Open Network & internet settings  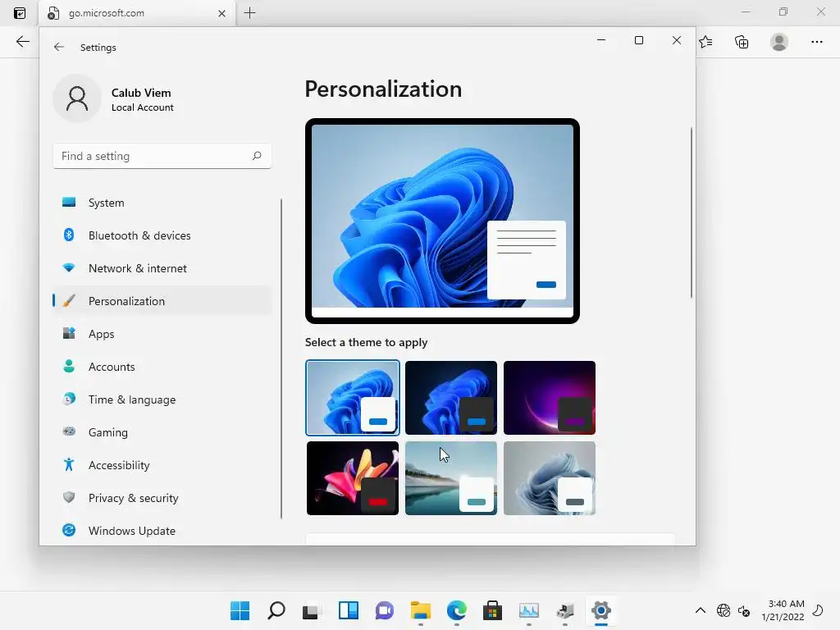coord(162,268)
